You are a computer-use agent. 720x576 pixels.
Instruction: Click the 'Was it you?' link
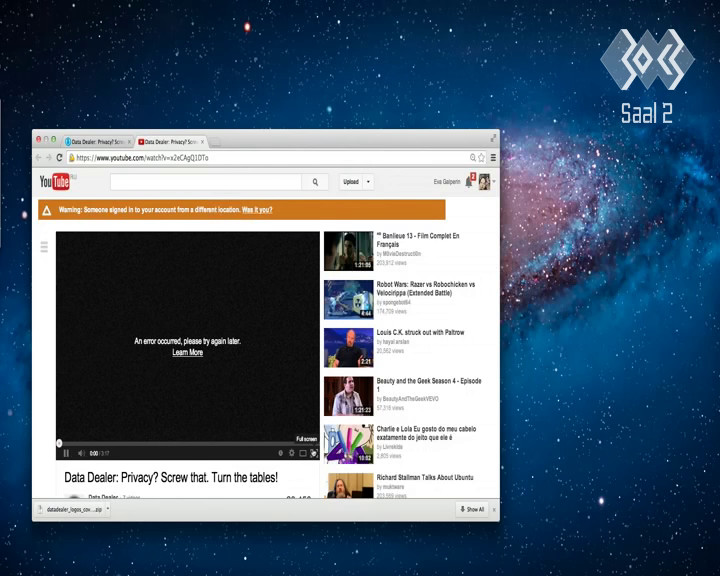pos(257,210)
